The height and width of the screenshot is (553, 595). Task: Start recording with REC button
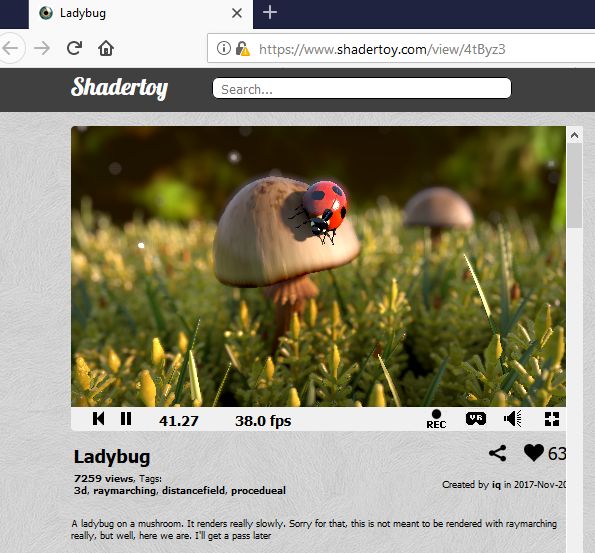click(436, 419)
